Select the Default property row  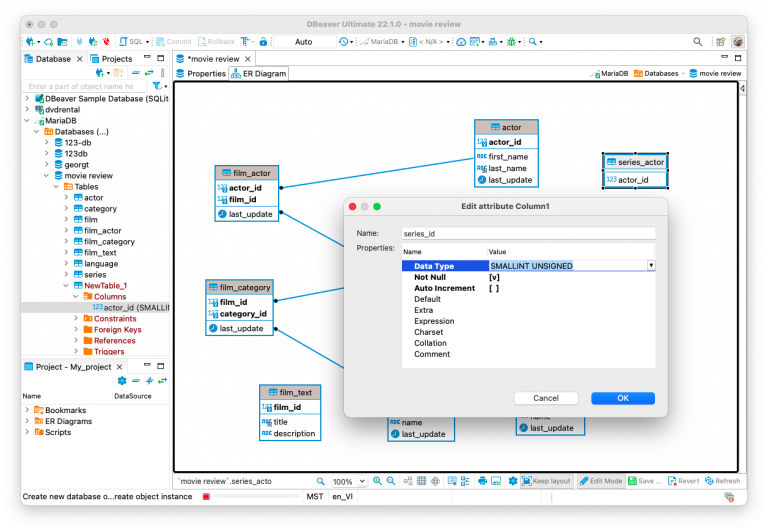pyautogui.click(x=528, y=299)
